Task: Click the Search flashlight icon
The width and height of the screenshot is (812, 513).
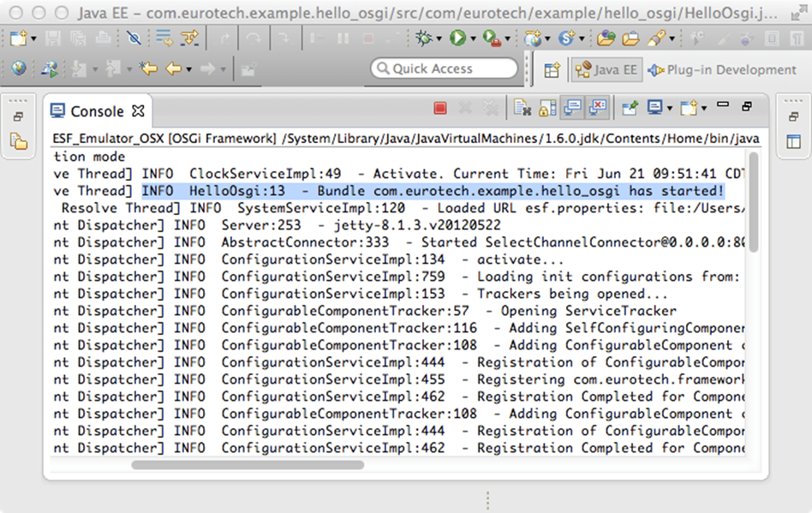Action: (656, 38)
